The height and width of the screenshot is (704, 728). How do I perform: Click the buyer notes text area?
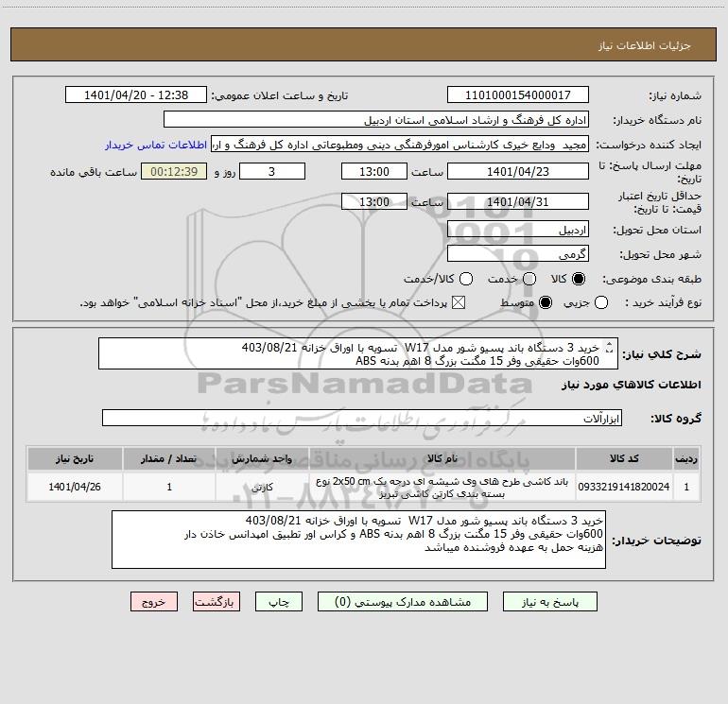point(359,540)
